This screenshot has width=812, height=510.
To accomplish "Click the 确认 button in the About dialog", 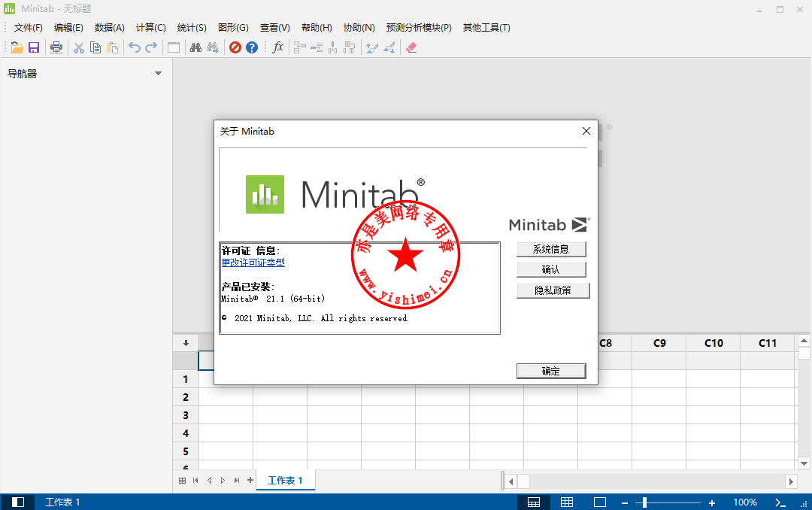I will tap(551, 269).
